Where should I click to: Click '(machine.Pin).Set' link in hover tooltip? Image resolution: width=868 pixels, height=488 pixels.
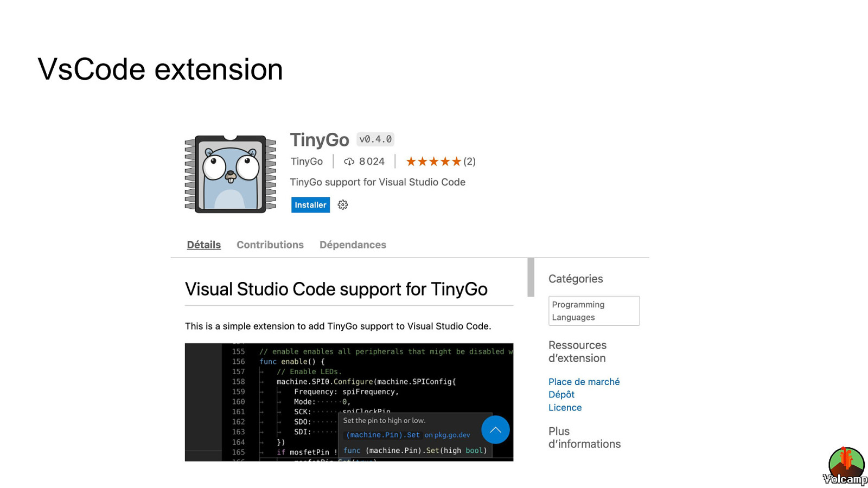[383, 435]
